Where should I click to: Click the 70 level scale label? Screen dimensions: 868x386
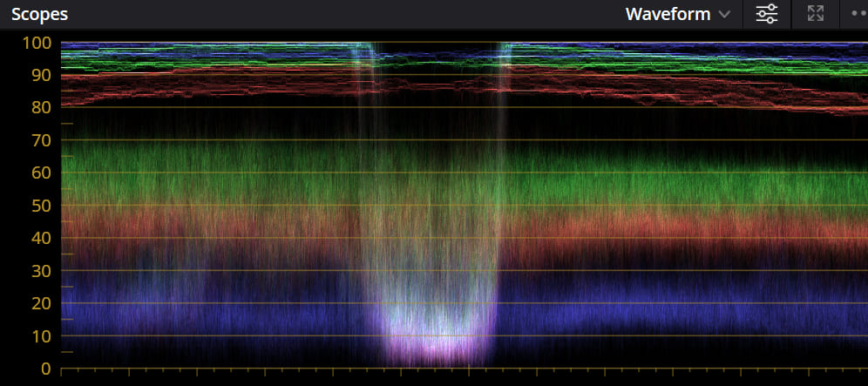point(42,140)
